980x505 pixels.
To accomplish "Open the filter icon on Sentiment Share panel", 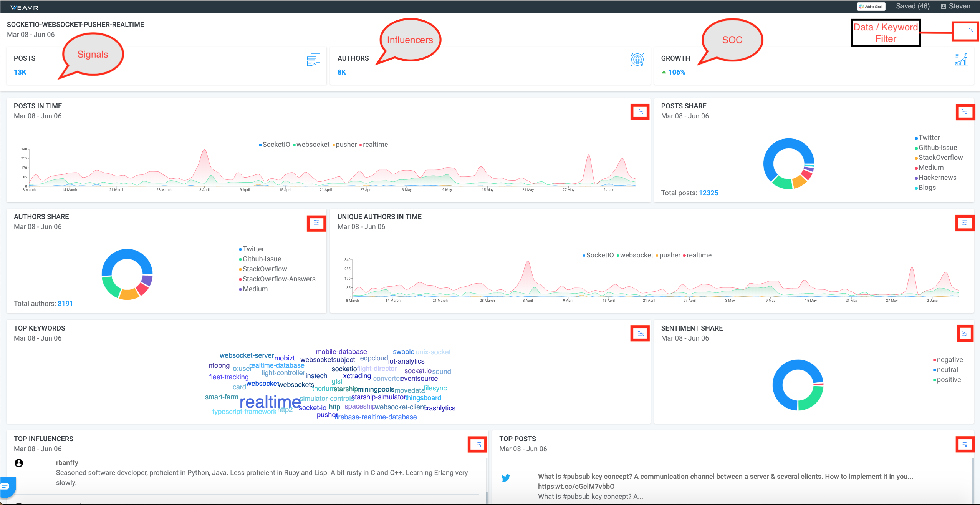I will click(964, 333).
